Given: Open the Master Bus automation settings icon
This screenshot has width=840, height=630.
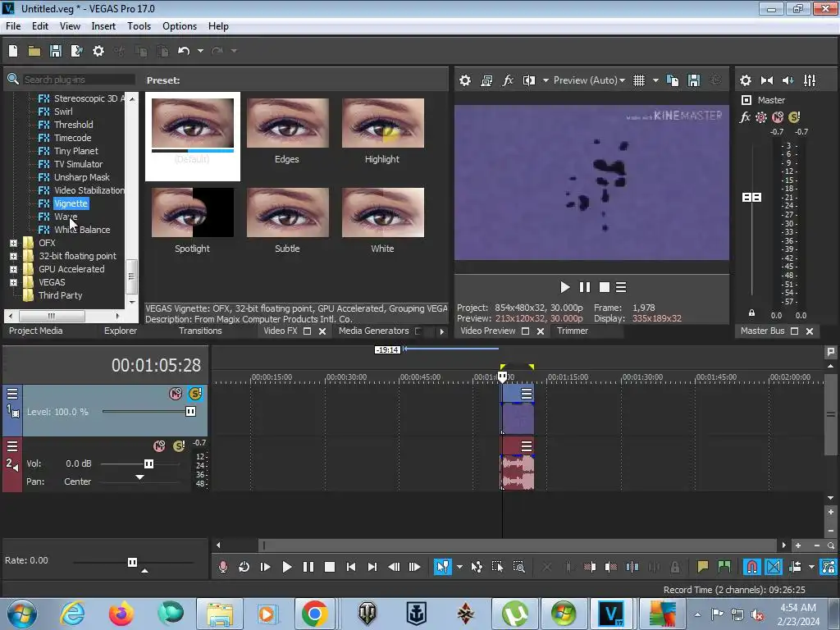Looking at the screenshot, I should click(x=761, y=116).
